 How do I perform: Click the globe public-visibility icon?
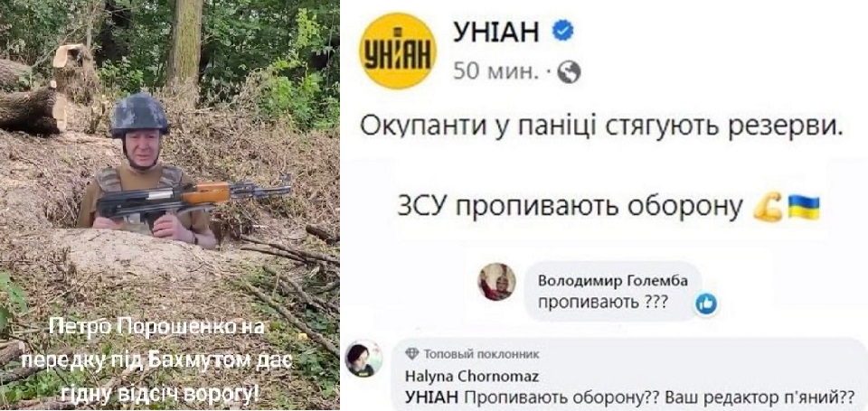pos(569,72)
